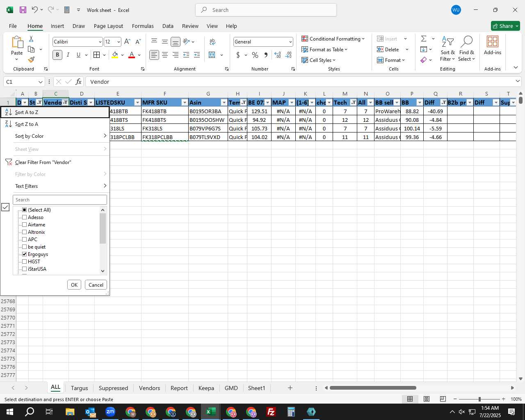The width and height of the screenshot is (525, 420).
Task: Open the Data ribbon tab
Action: click(168, 26)
